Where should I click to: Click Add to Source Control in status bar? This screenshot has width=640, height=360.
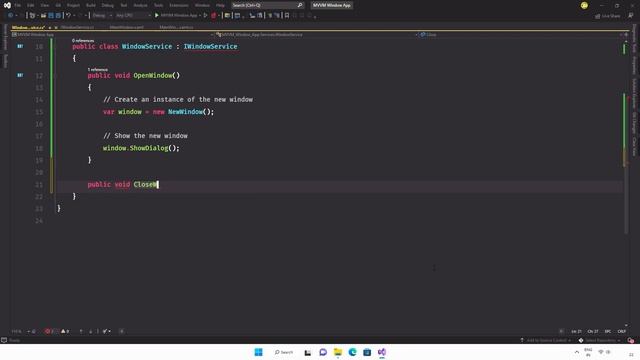click(x=546, y=340)
